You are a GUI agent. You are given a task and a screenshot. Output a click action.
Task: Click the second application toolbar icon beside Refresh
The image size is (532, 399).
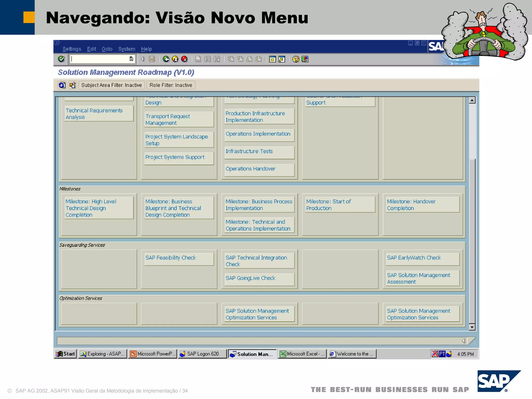click(x=72, y=85)
